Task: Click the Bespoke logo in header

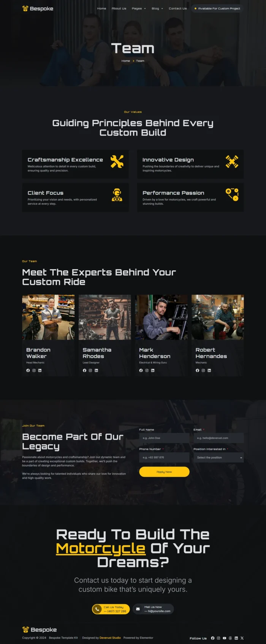Action: [38, 8]
